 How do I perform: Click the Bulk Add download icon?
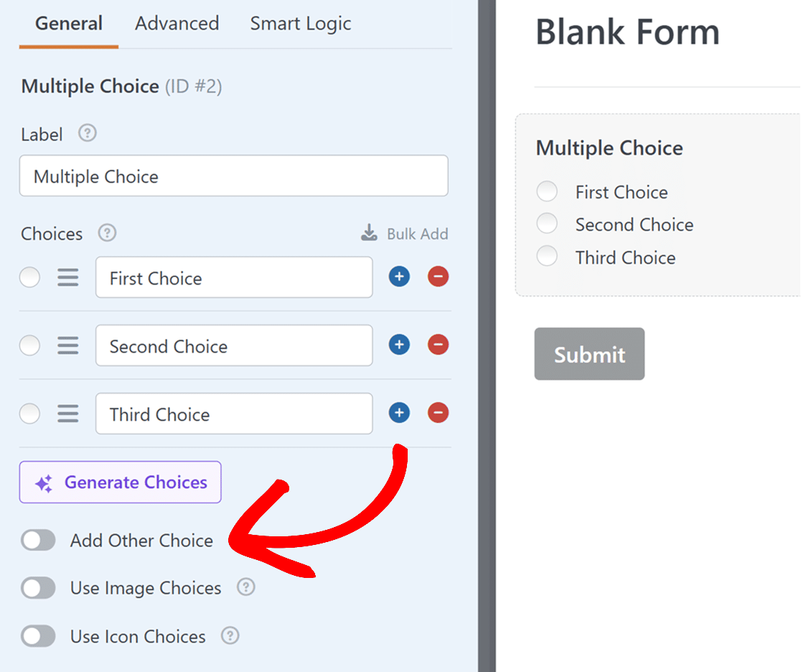(368, 233)
